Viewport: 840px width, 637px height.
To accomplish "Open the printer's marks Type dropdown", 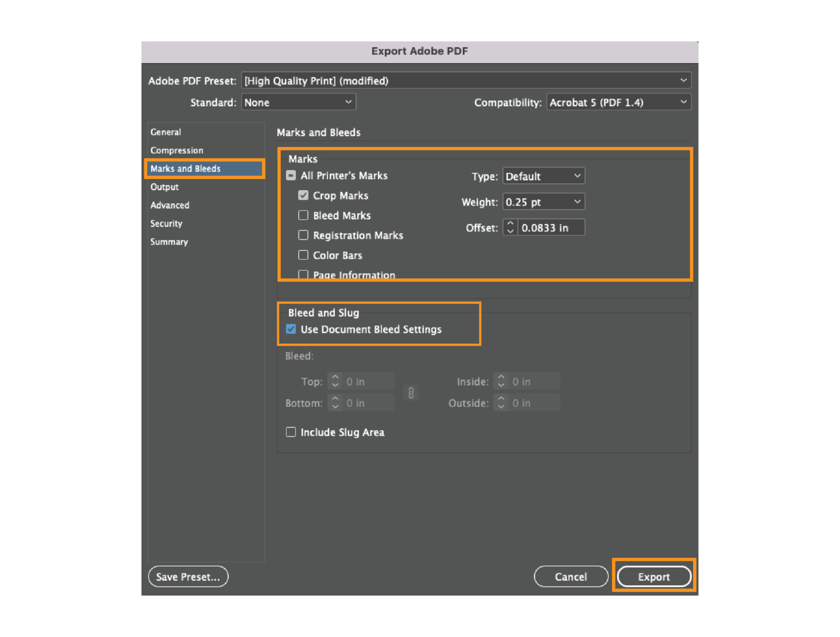I will [543, 176].
